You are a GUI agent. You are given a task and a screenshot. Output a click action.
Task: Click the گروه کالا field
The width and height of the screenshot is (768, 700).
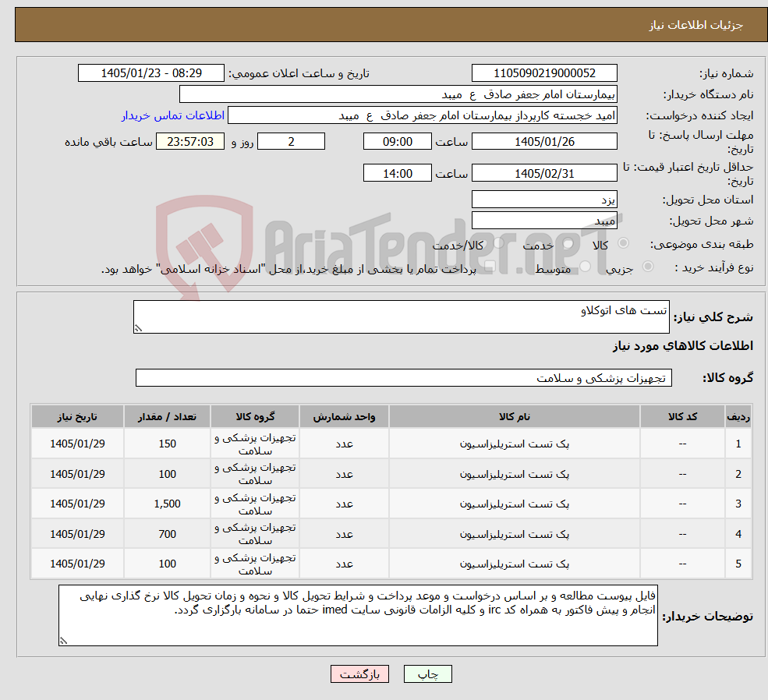click(x=404, y=378)
